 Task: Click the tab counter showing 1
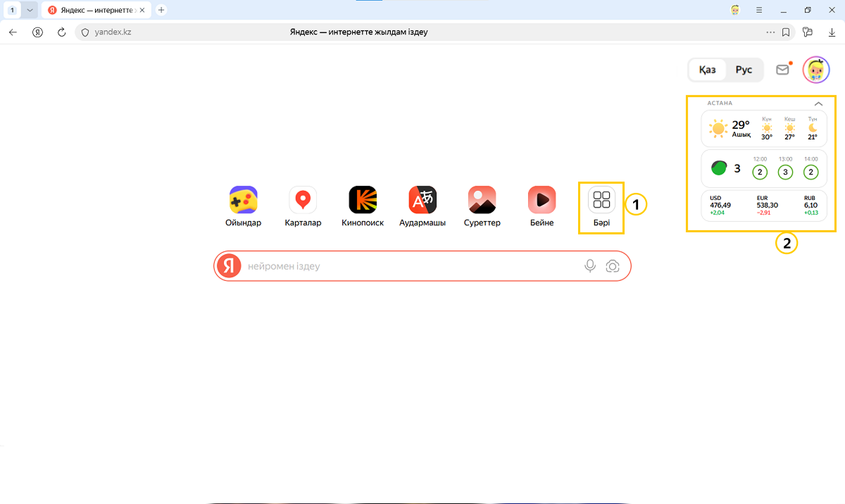point(13,10)
